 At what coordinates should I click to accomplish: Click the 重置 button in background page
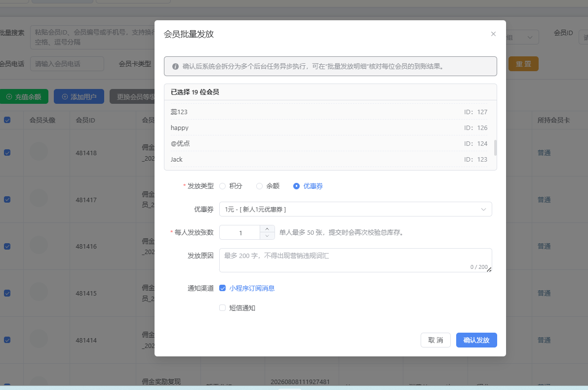523,64
